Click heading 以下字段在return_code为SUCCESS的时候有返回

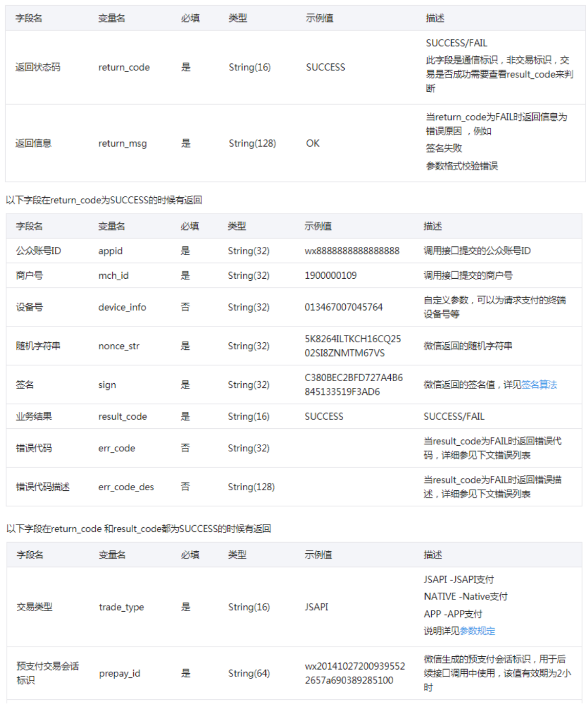coord(104,200)
